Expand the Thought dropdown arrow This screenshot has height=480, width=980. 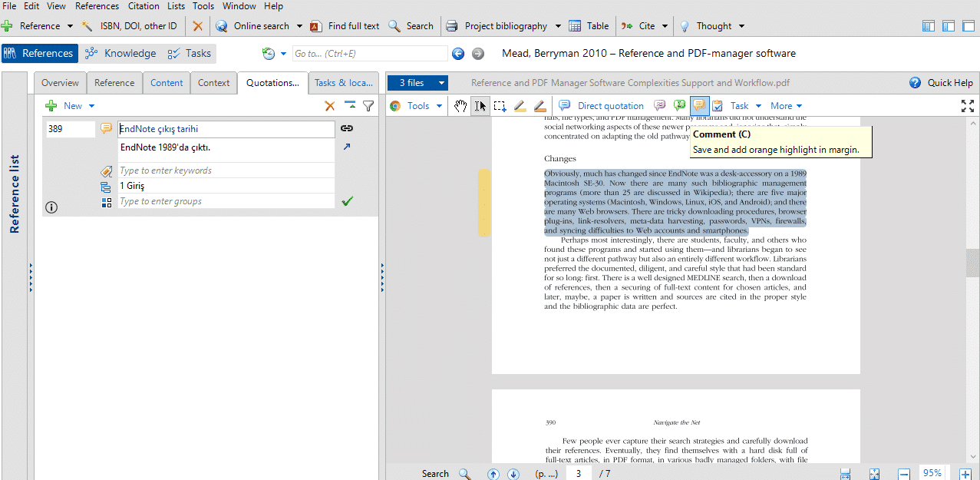pos(741,26)
